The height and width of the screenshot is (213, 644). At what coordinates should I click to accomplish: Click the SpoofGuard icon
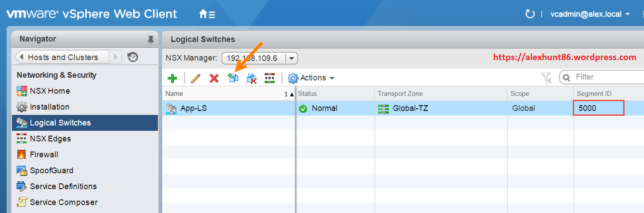(22, 171)
